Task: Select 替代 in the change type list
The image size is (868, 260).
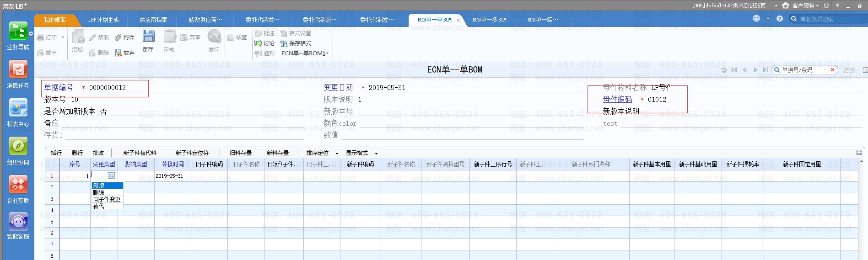Action: pos(99,207)
